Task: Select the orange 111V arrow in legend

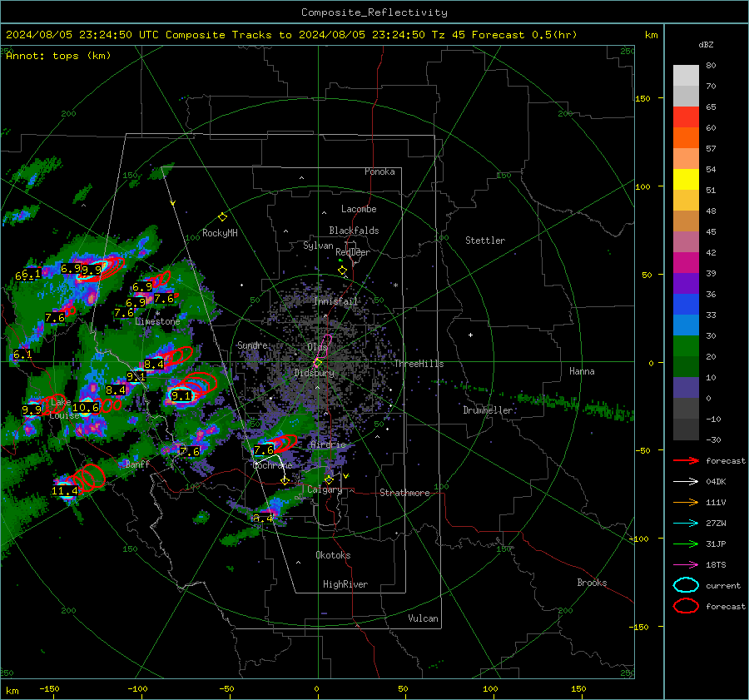Action: 686,502
